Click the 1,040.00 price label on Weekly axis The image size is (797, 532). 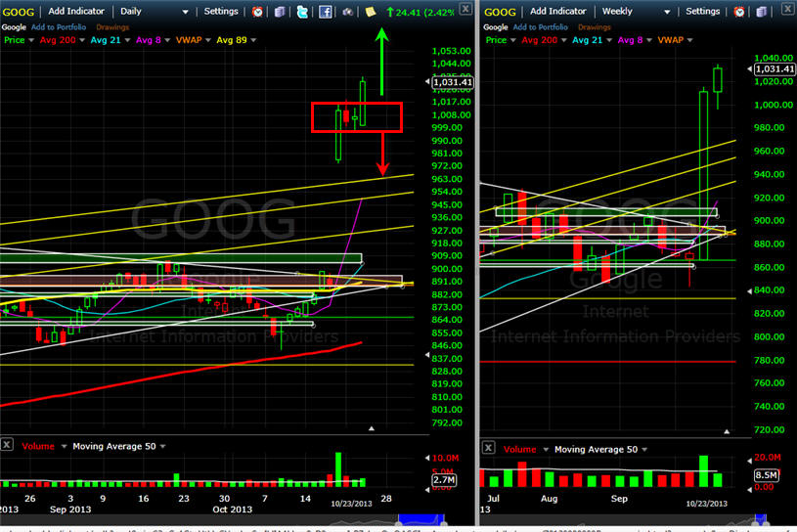coord(774,58)
